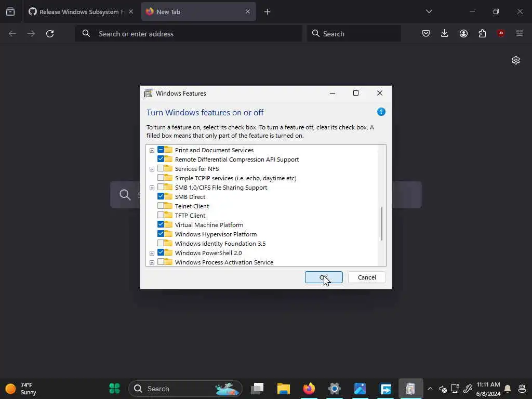This screenshot has width=532, height=399.
Task: Click the muted volume tray icon
Action: 443,389
